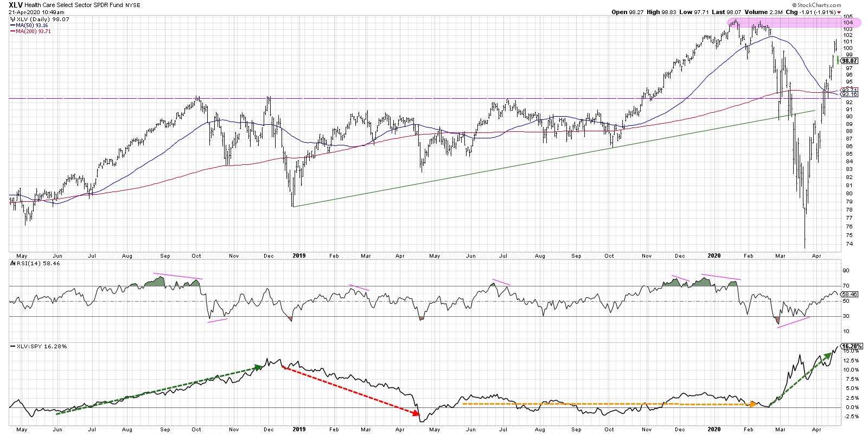
Task: Click the RSI 70 overbought axis label
Action: pyautogui.click(x=845, y=285)
